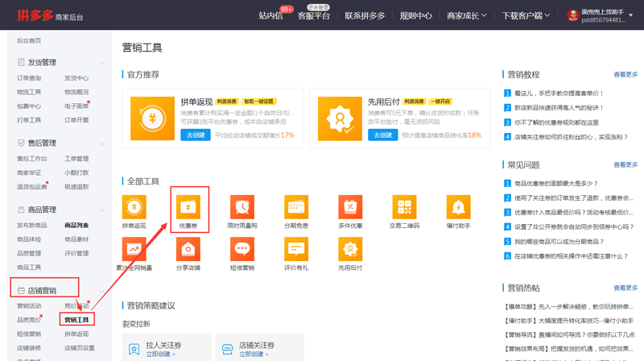Collapse the 商品管理 sidebar section chevron

101,210
